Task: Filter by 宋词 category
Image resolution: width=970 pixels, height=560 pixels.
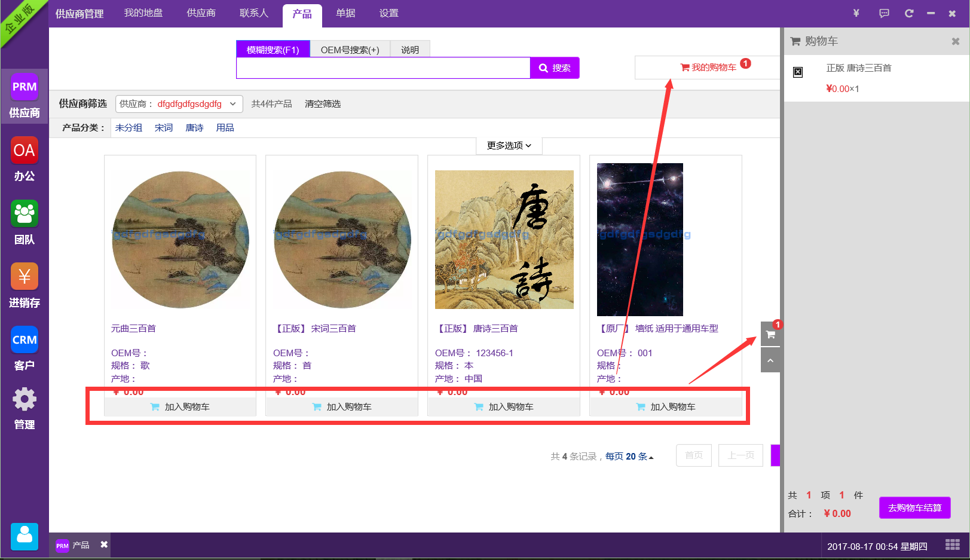Action: click(x=164, y=128)
